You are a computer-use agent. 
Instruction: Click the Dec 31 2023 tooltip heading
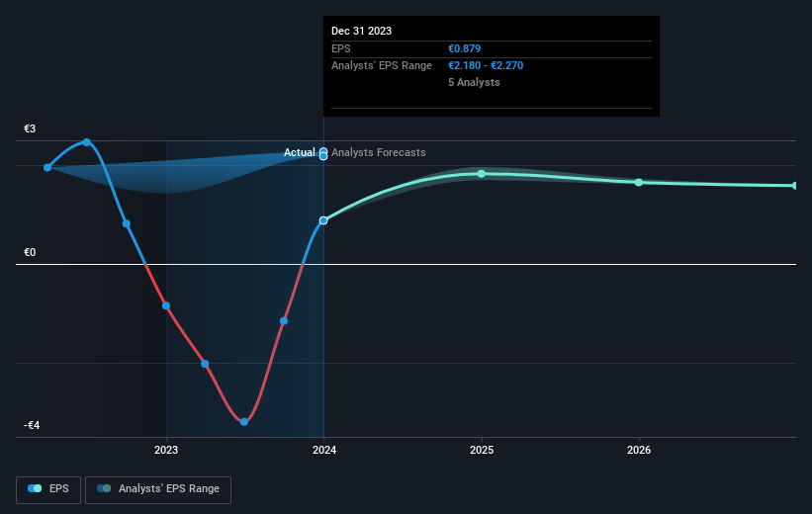pyautogui.click(x=361, y=31)
